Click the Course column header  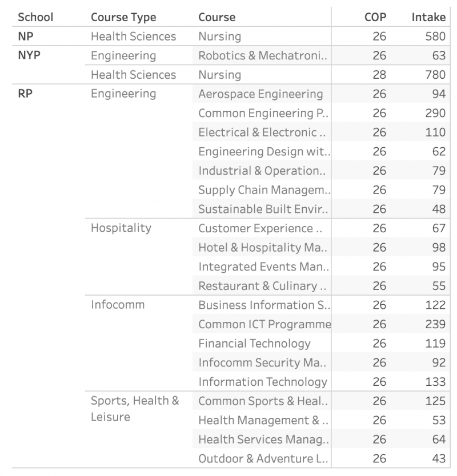tap(217, 17)
